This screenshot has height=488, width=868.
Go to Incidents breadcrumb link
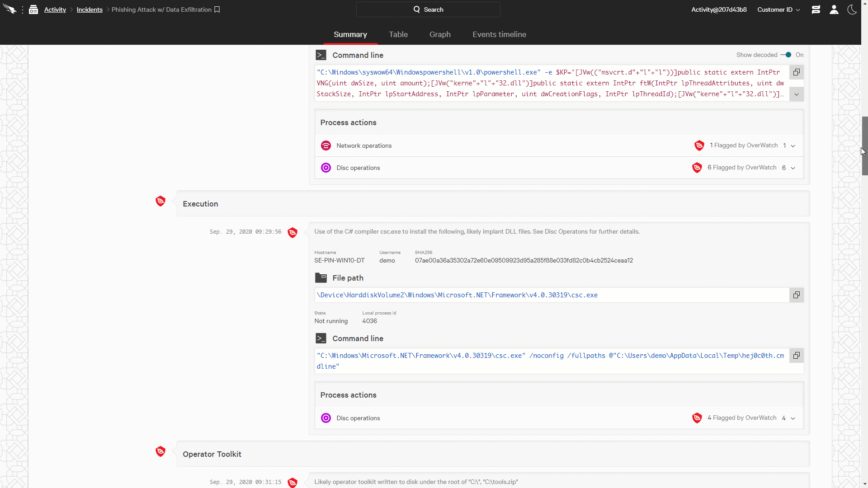90,9
